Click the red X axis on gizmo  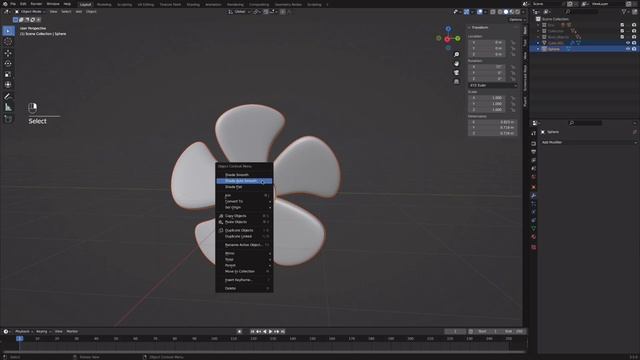tap(447, 39)
